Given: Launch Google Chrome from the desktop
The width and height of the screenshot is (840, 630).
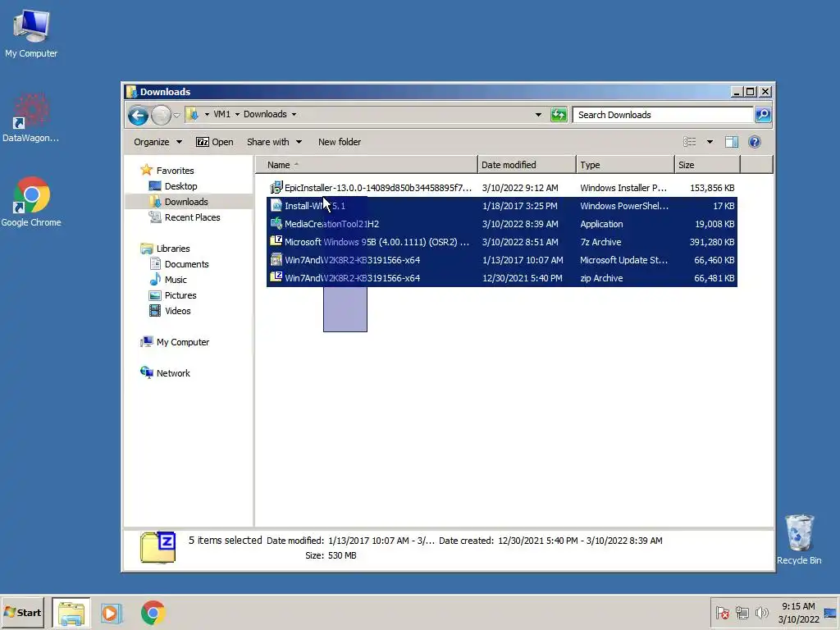Looking at the screenshot, I should pyautogui.click(x=31, y=202).
